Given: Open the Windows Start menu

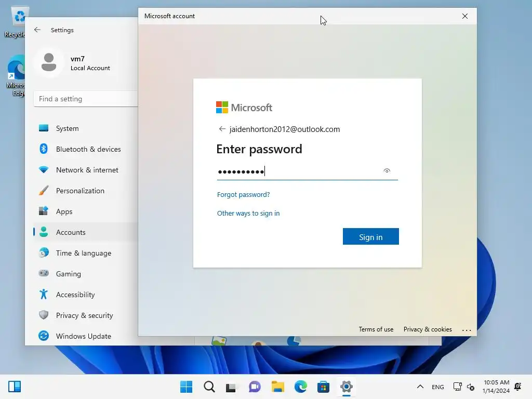Looking at the screenshot, I should (187, 387).
